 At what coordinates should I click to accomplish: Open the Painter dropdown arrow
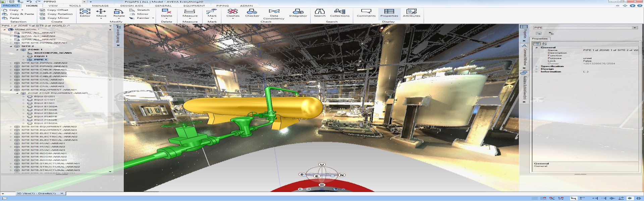(153, 18)
